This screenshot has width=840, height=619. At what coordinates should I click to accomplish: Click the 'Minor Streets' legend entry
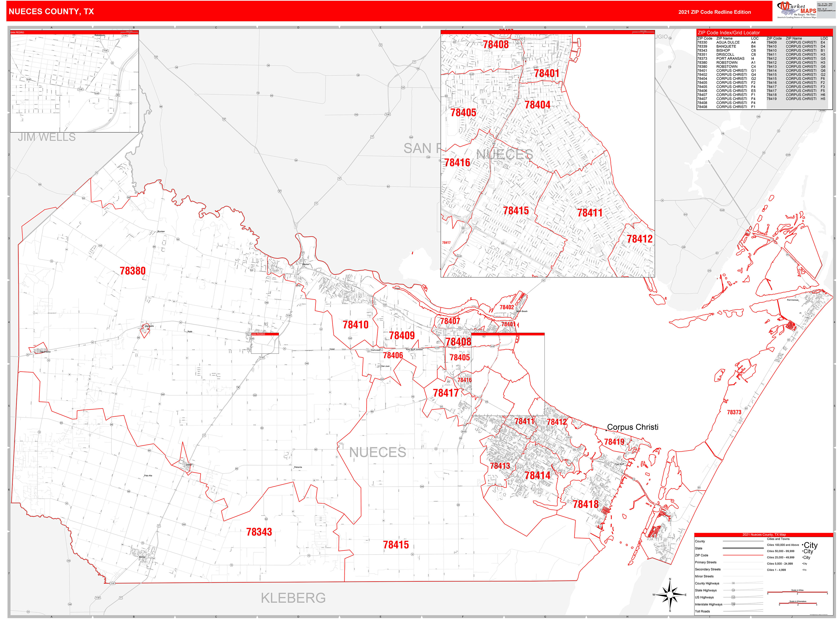[704, 577]
